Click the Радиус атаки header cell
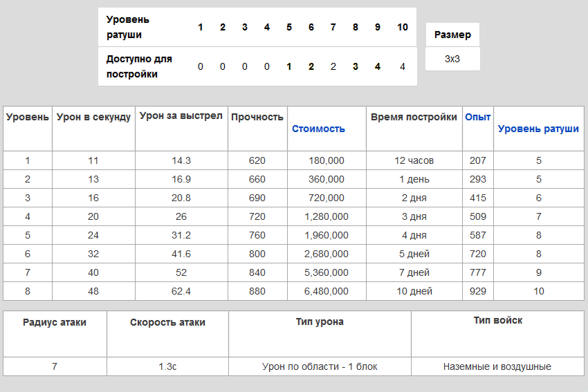This screenshot has height=392, width=588. [x=55, y=322]
